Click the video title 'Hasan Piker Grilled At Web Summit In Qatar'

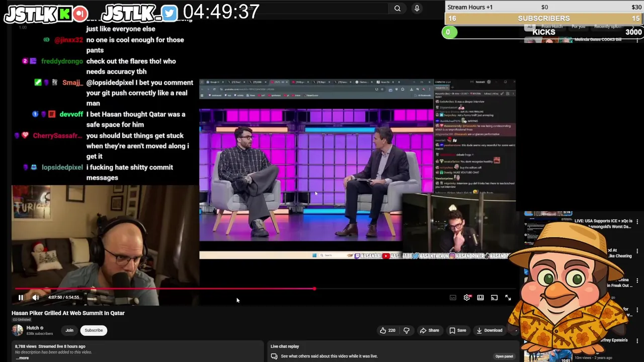click(x=68, y=313)
